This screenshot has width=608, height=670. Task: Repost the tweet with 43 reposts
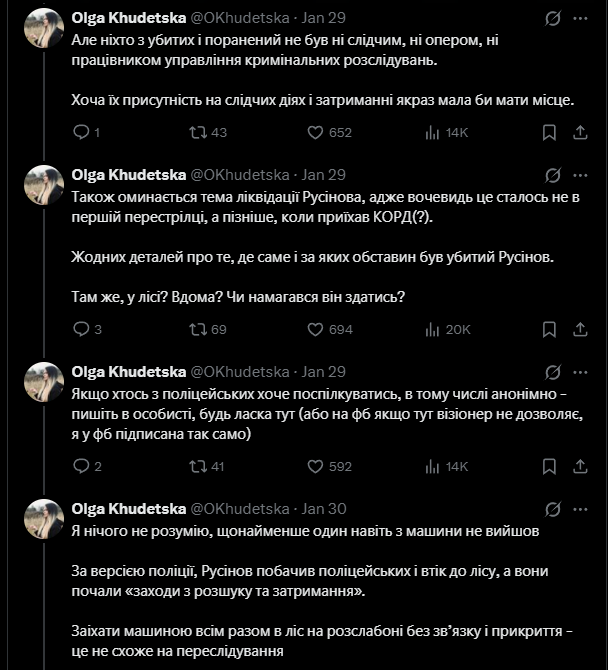pyautogui.click(x=198, y=132)
